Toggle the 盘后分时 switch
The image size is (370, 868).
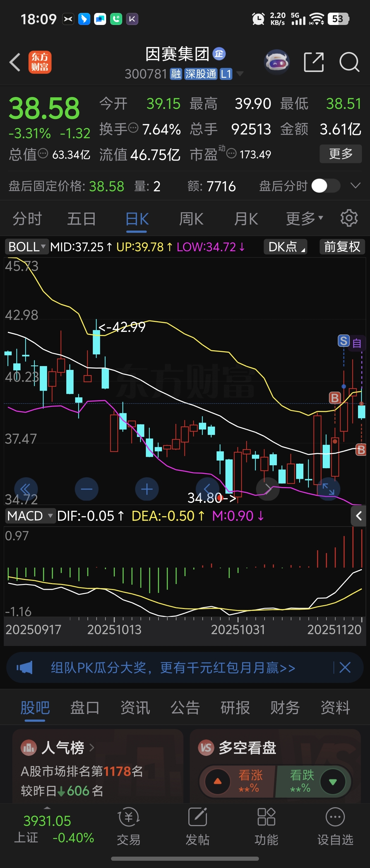click(325, 186)
